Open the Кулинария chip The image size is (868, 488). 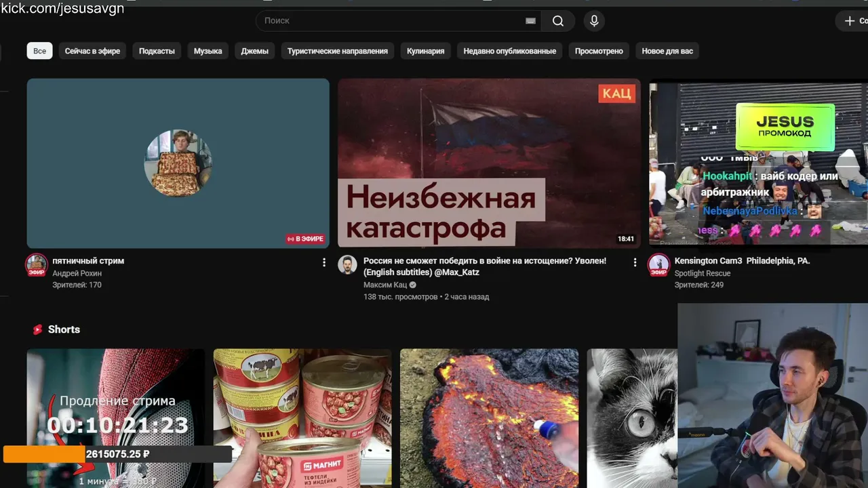point(426,51)
